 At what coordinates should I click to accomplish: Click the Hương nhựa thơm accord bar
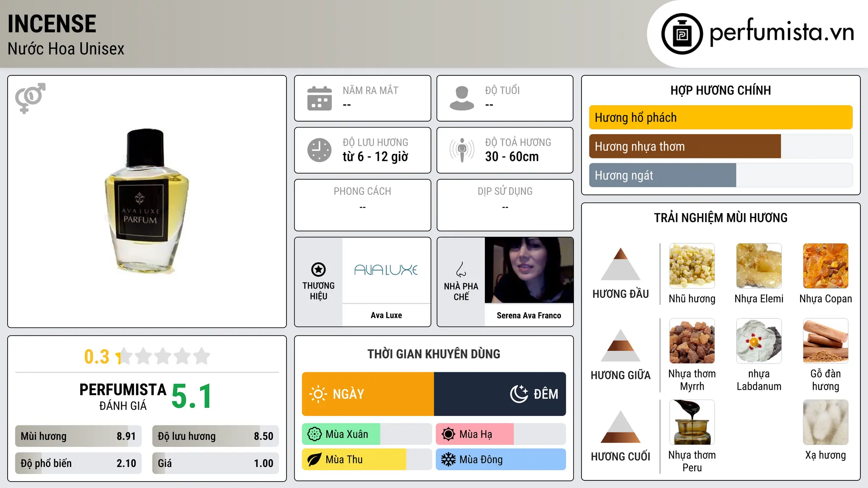click(x=721, y=147)
